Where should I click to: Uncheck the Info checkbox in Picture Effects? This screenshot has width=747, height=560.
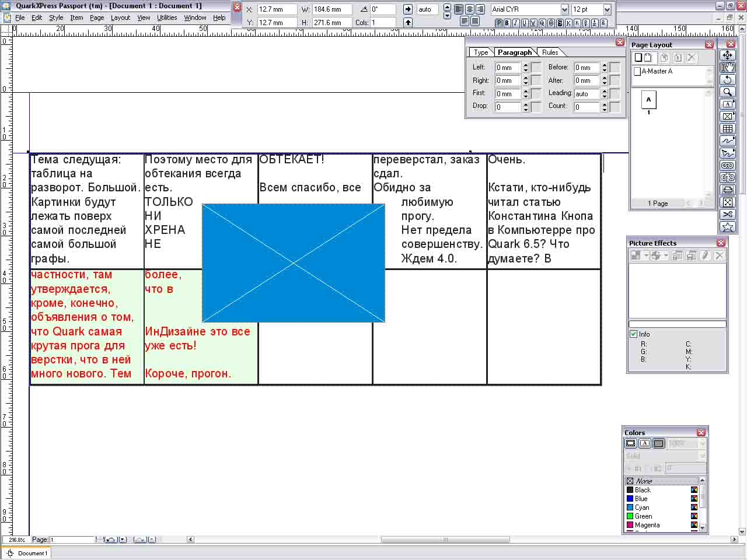pos(634,334)
